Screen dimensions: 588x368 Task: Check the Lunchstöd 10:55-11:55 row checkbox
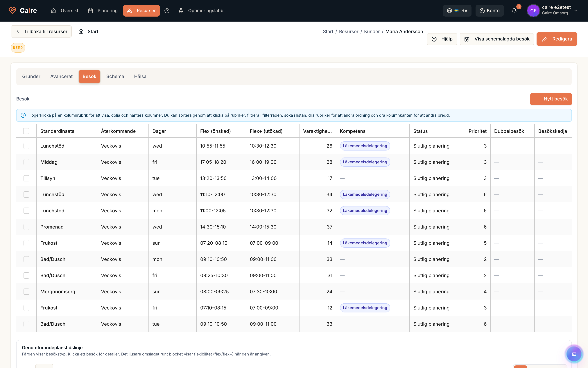click(x=26, y=146)
